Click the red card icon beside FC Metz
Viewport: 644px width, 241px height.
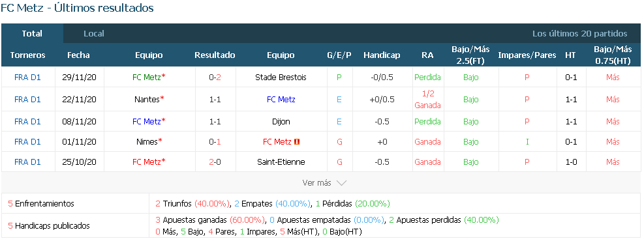297,142
